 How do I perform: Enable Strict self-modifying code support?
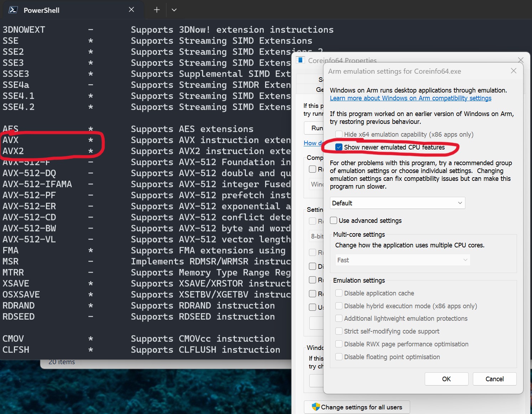click(339, 331)
